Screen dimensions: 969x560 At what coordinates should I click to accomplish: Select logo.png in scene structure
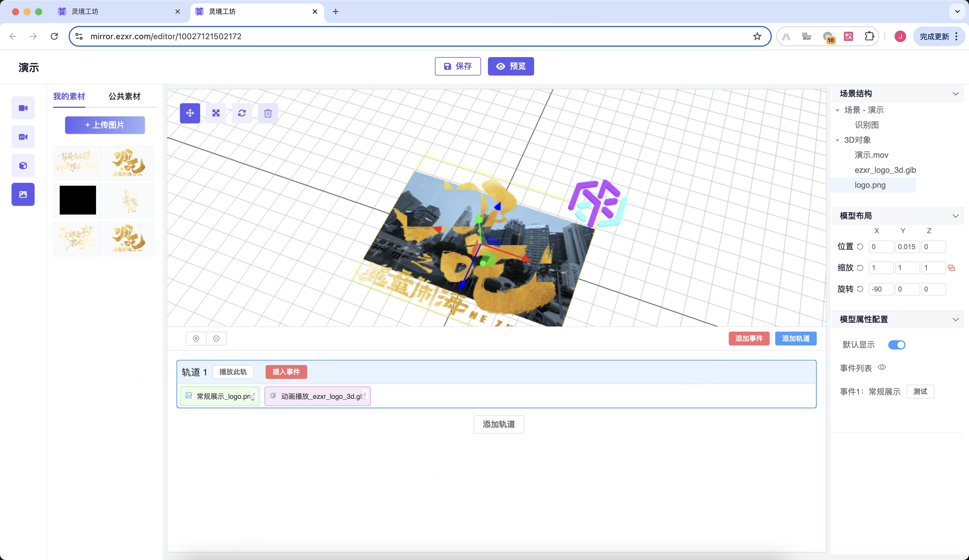[870, 185]
